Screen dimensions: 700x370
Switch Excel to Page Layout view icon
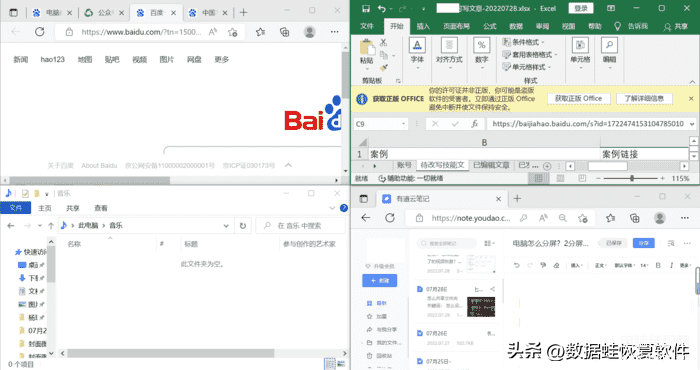click(560, 178)
